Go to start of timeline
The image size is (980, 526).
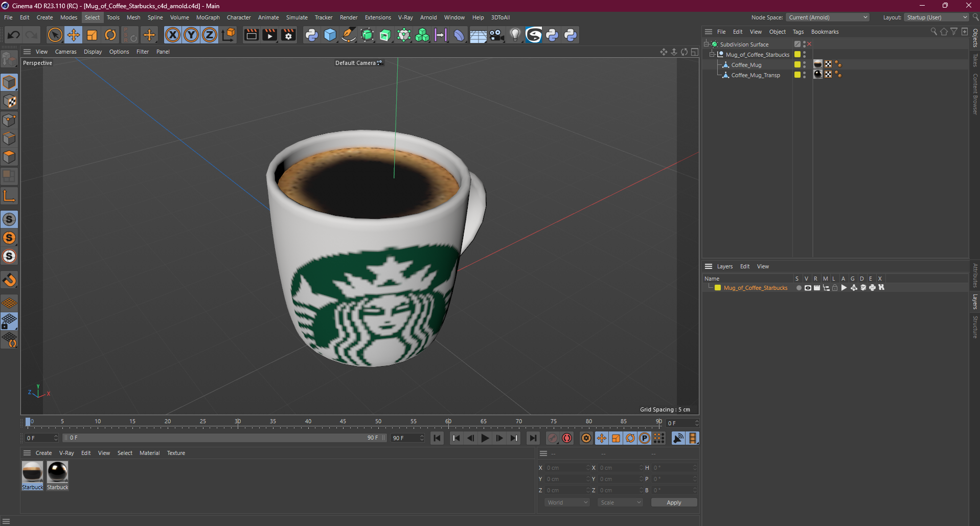(437, 438)
